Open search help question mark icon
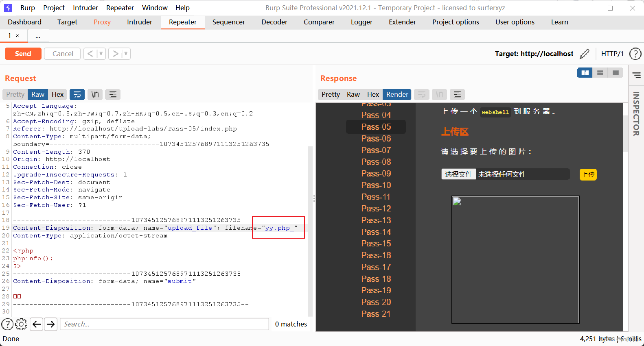 [7, 324]
